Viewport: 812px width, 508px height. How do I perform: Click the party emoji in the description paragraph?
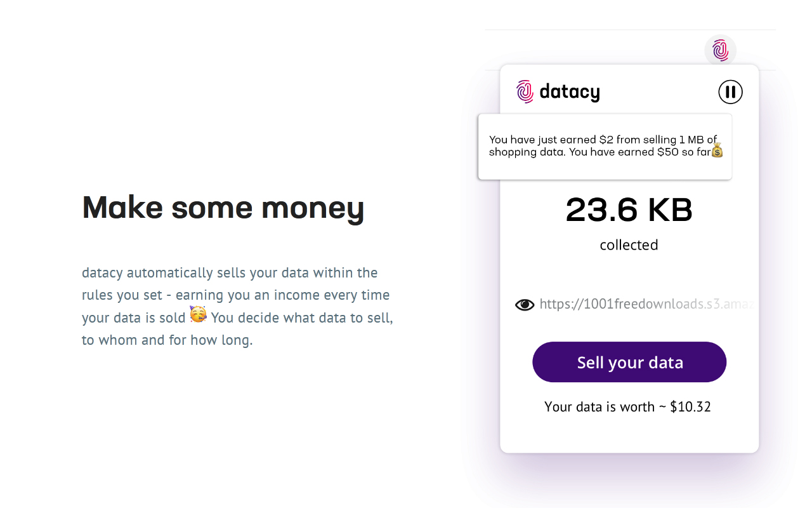(x=198, y=315)
